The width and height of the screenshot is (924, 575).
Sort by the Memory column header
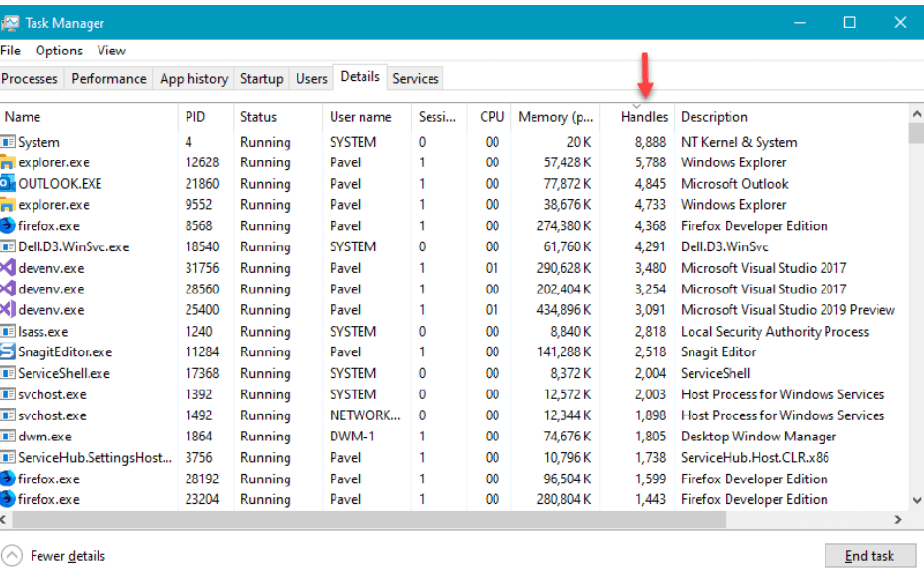pos(556,117)
